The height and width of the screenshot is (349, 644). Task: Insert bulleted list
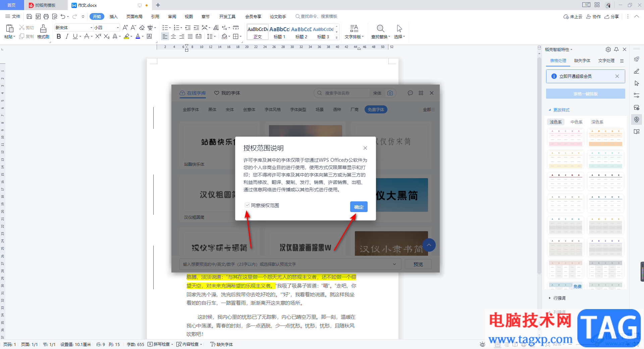[x=165, y=28]
